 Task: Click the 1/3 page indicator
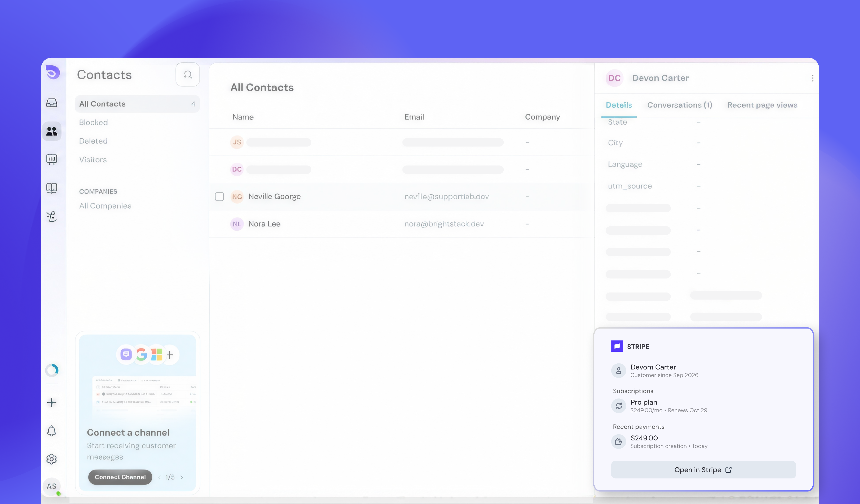point(170,477)
